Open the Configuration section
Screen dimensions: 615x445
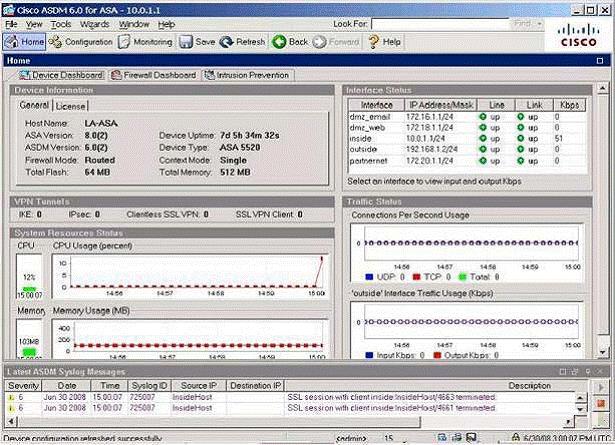coord(81,42)
